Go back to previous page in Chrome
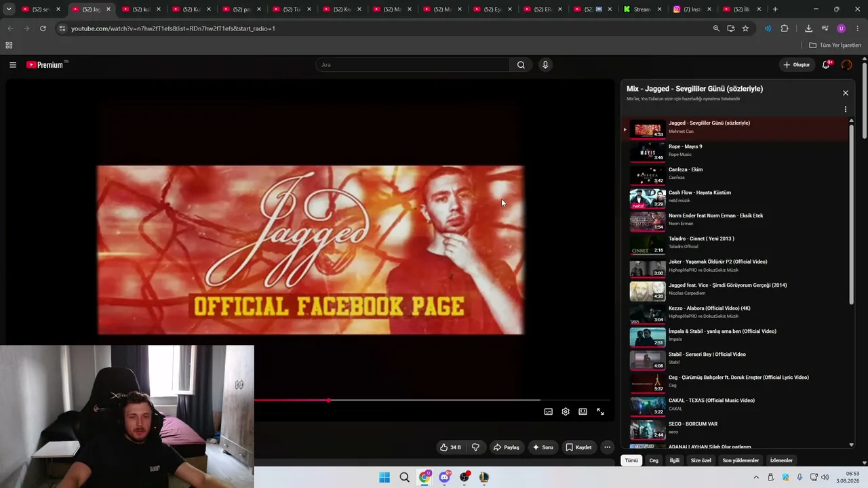Viewport: 868px width, 488px height. (10, 28)
